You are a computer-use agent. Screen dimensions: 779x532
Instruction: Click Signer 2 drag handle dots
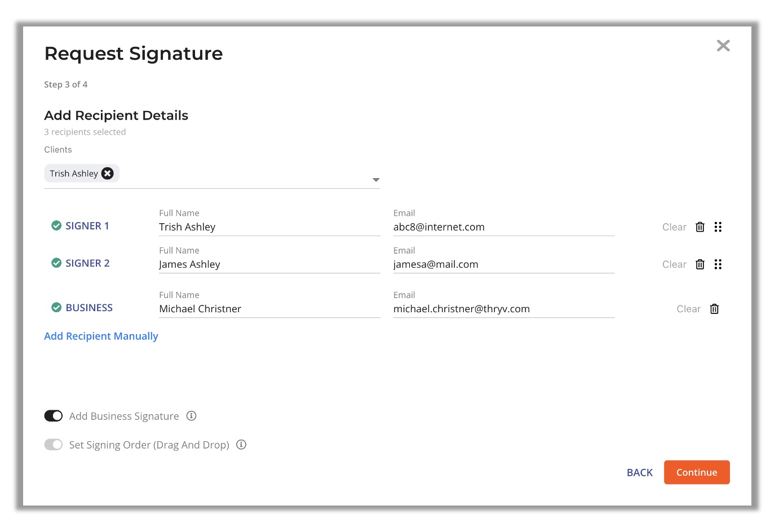[718, 264]
